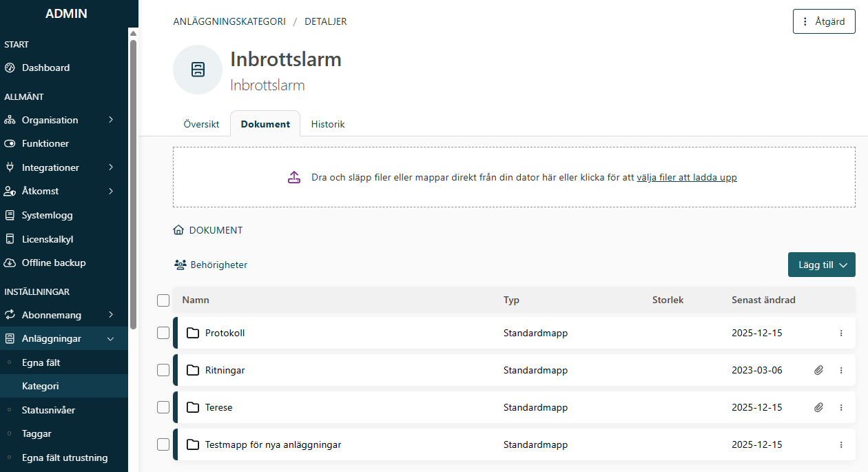Open the Behörigheter permissions icon

(180, 264)
